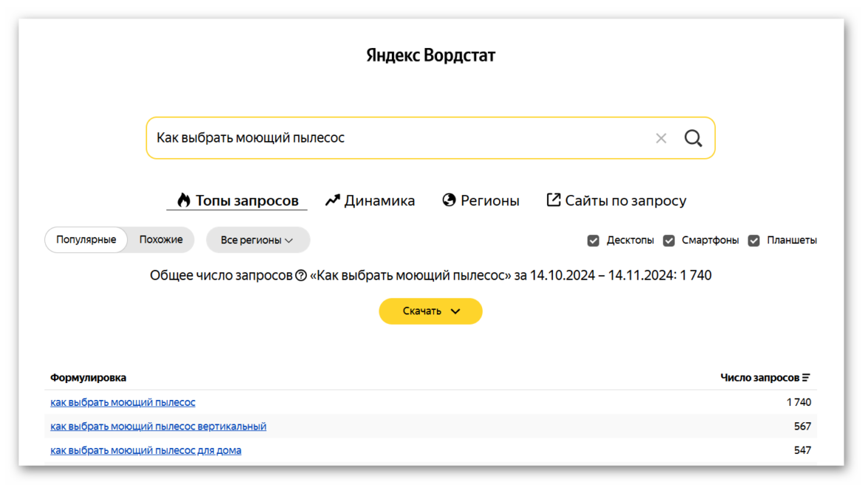Clear the search field with X icon
Screen dimensions: 868x499
pos(661,138)
